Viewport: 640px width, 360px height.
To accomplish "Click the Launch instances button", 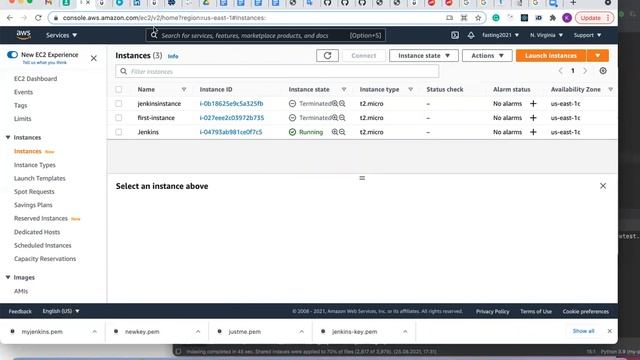I will coord(551,56).
